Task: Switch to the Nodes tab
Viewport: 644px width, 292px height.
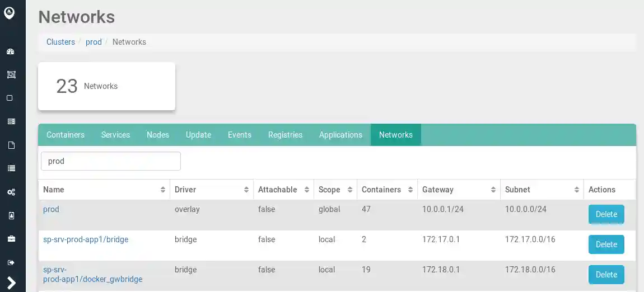Action: coord(158,135)
